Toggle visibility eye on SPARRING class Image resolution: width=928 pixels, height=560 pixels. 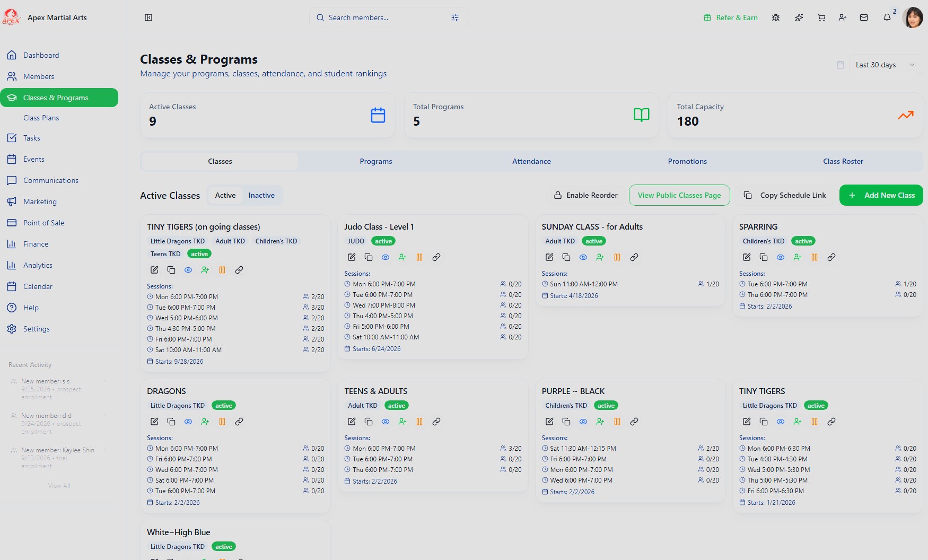781,257
